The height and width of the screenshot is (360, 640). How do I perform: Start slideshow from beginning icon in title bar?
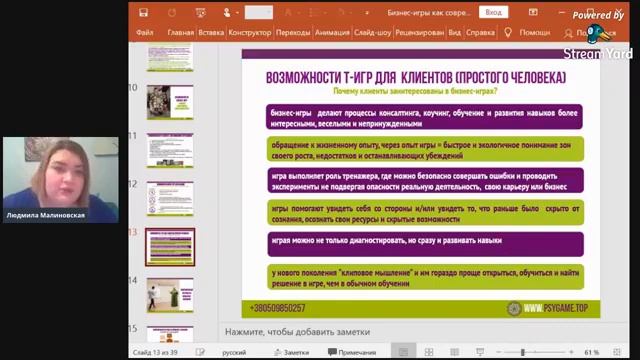tap(200, 13)
